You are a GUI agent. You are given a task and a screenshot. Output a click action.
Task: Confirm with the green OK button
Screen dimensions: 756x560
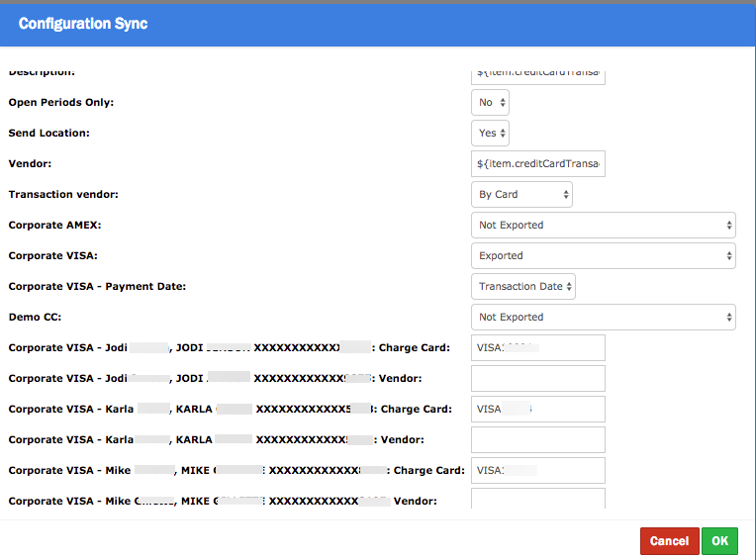tap(719, 541)
